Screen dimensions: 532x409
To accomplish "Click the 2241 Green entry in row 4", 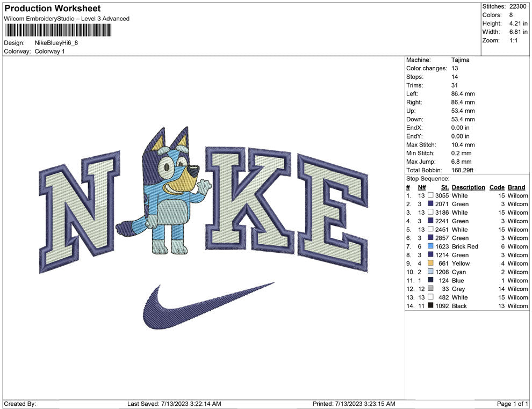I will point(452,221).
